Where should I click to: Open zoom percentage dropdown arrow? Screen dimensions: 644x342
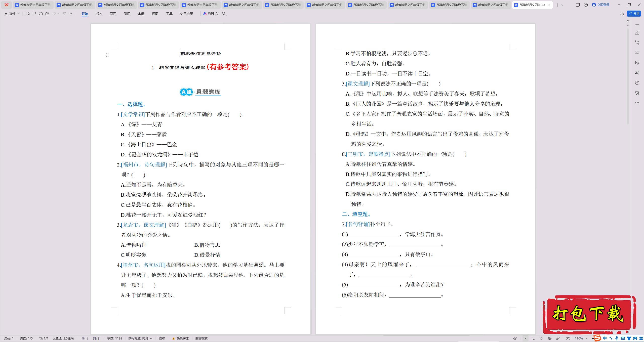coord(587,338)
